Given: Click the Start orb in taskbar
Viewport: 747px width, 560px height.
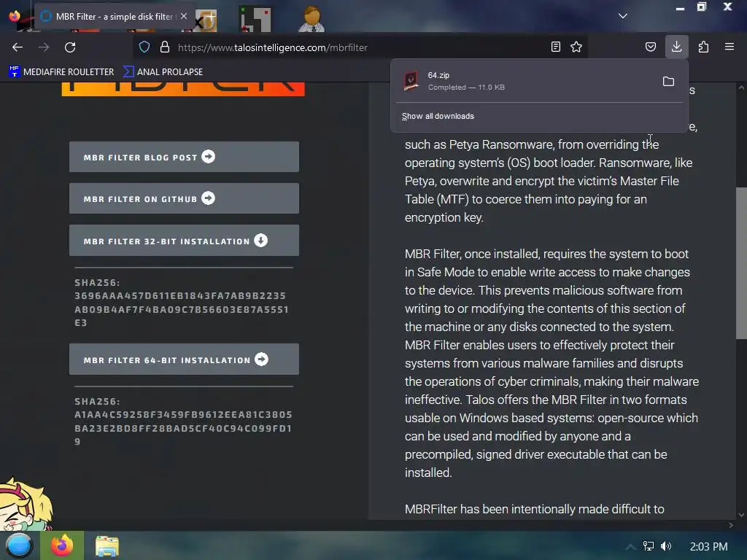Looking at the screenshot, I should 19,545.
